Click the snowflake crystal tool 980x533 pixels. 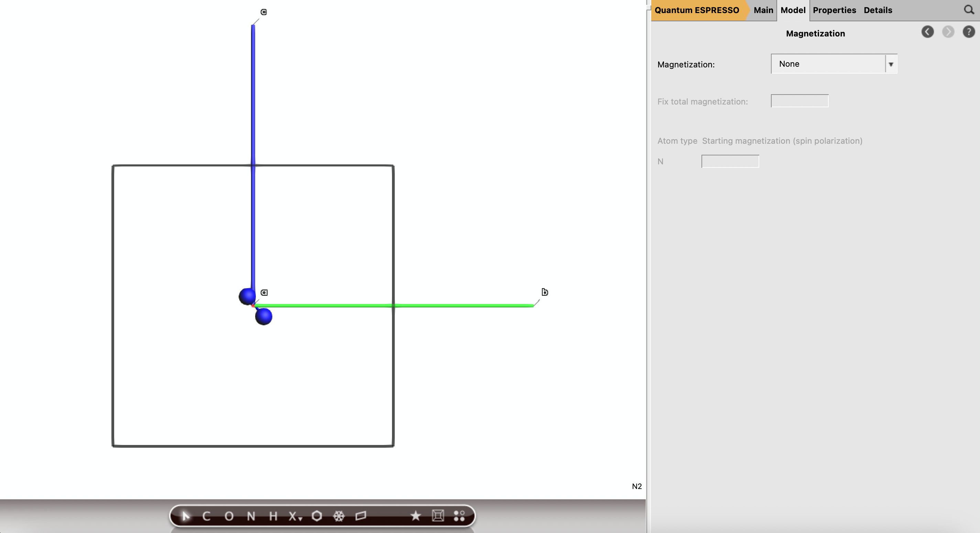coord(339,516)
